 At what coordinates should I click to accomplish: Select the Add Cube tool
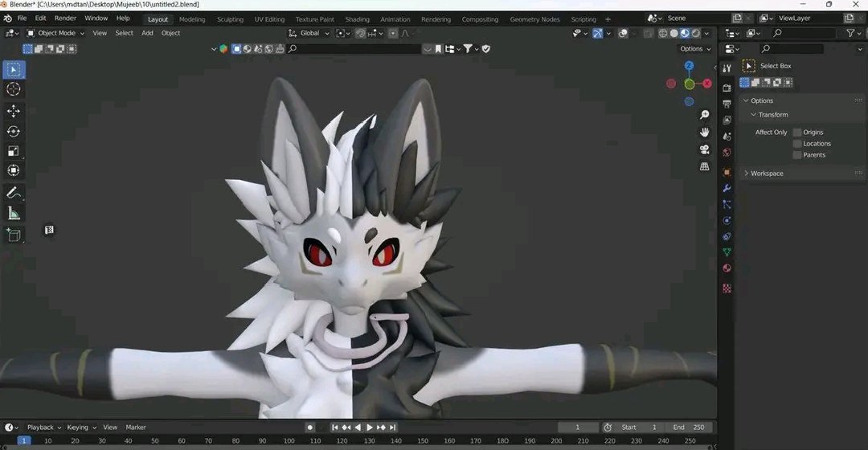coord(14,235)
